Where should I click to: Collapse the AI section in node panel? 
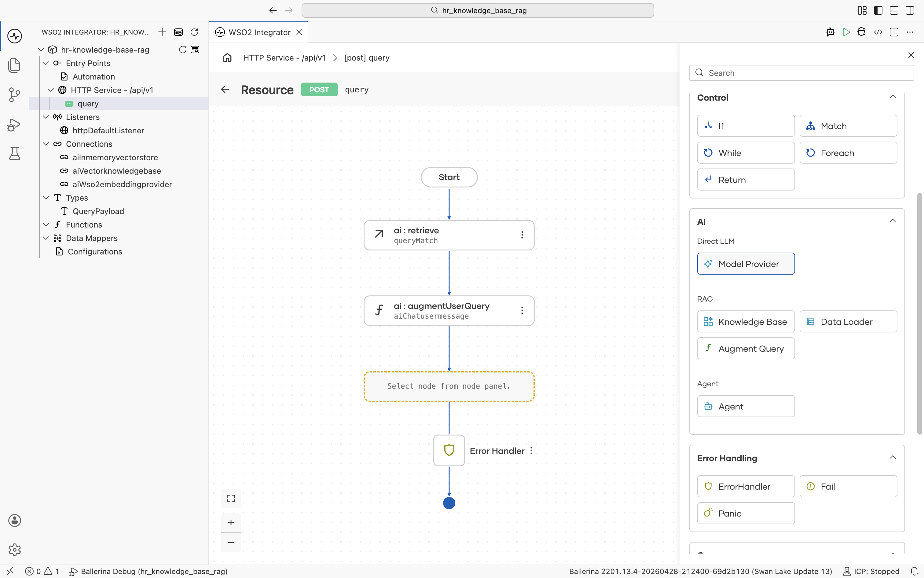pyautogui.click(x=893, y=221)
